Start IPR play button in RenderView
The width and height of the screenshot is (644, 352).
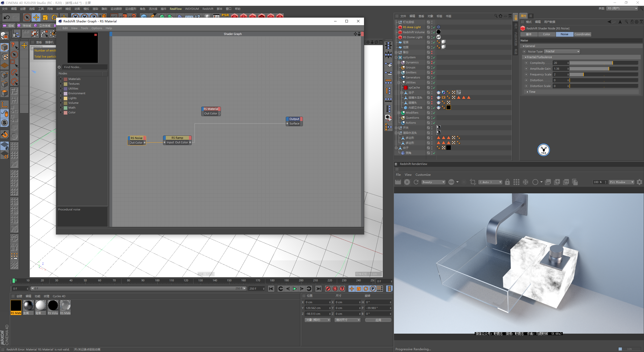click(x=407, y=182)
